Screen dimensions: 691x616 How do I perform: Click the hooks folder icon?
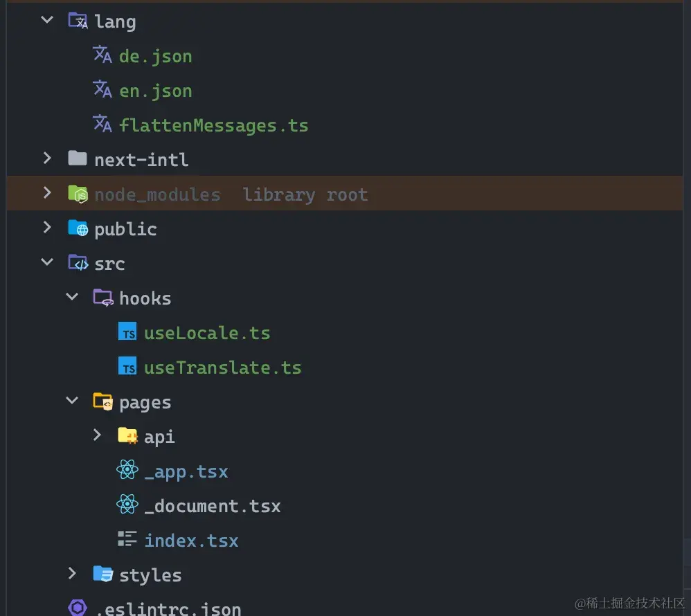point(103,298)
